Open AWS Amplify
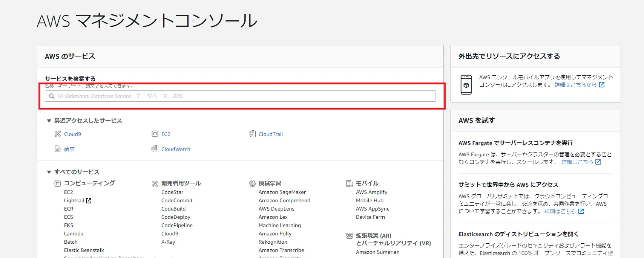The width and height of the screenshot is (644, 258). pos(371,192)
